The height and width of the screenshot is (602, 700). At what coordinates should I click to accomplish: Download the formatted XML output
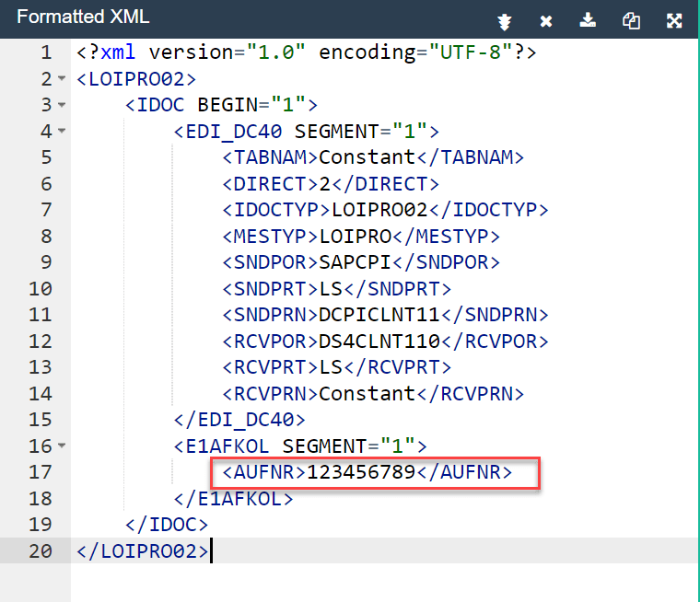[x=589, y=20]
